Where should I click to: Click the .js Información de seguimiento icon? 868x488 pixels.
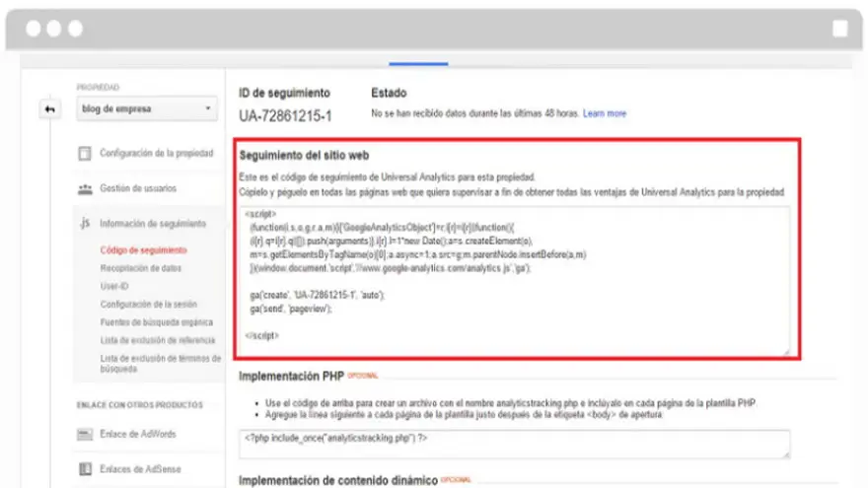coord(84,224)
